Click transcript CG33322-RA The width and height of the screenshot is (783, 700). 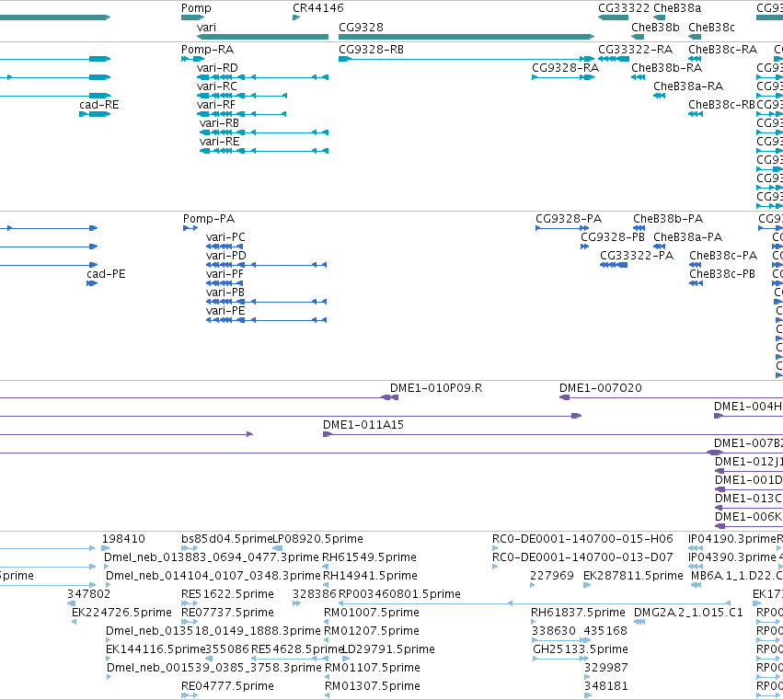tap(635, 50)
